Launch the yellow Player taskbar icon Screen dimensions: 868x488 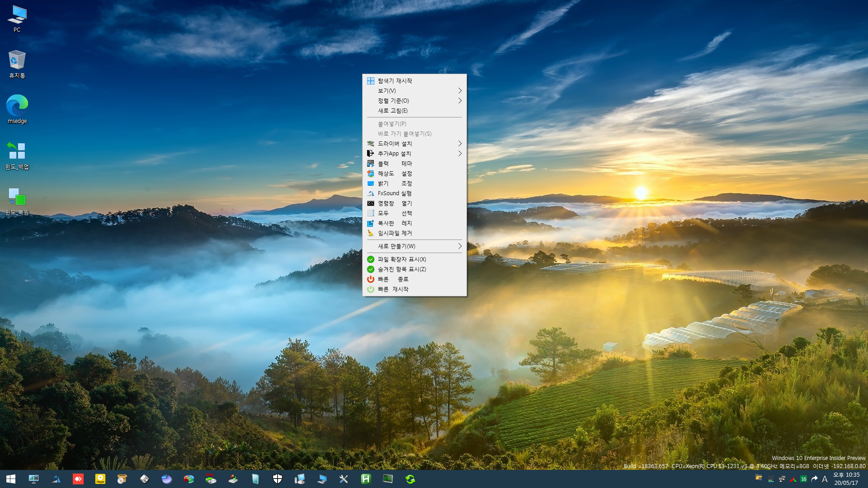tap(100, 479)
